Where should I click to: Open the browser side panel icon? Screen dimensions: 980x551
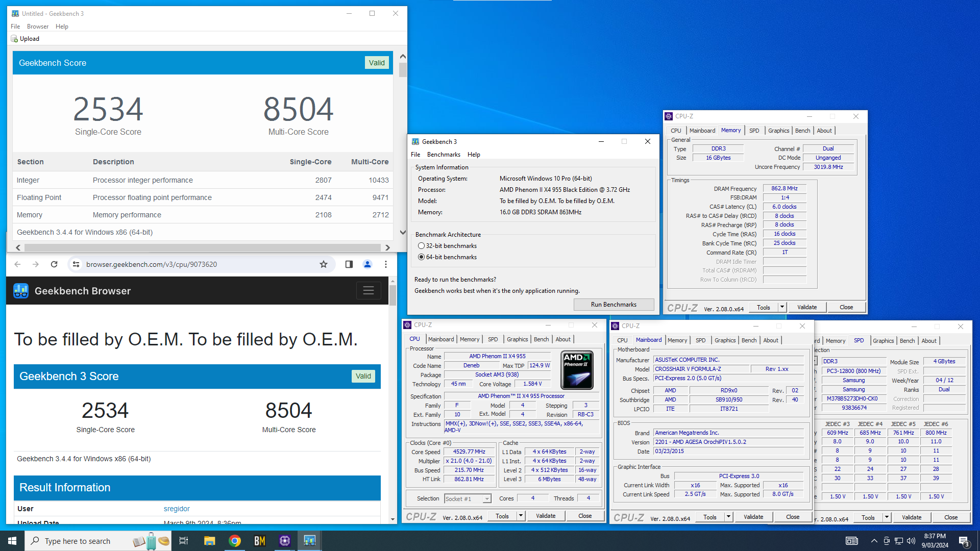click(349, 264)
